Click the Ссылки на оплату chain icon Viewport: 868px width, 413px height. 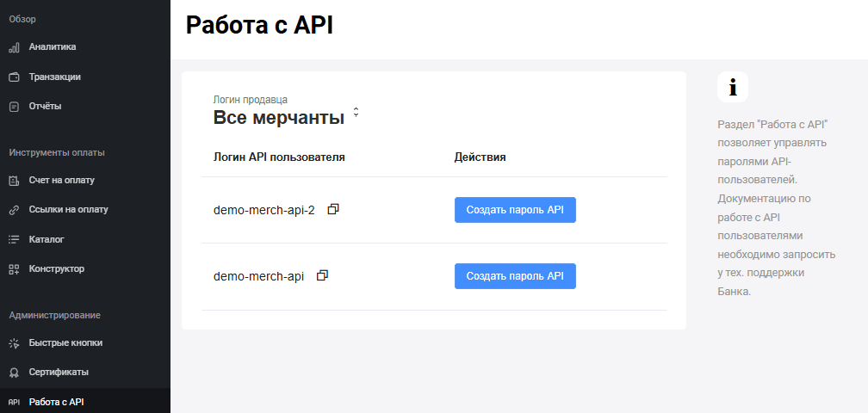click(14, 209)
